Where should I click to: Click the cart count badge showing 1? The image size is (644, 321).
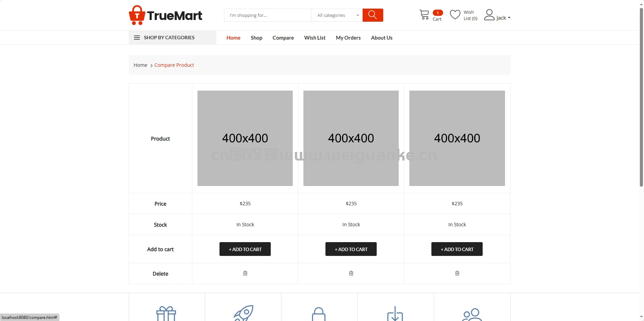(x=438, y=13)
